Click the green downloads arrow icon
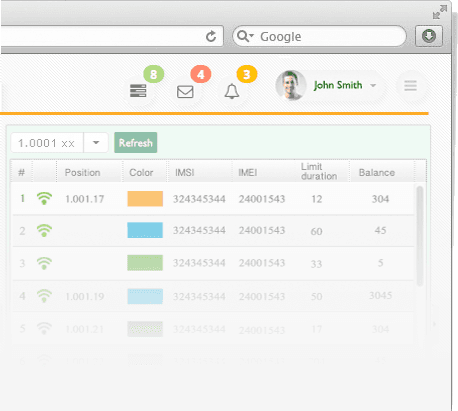458x411 pixels. 429,36
